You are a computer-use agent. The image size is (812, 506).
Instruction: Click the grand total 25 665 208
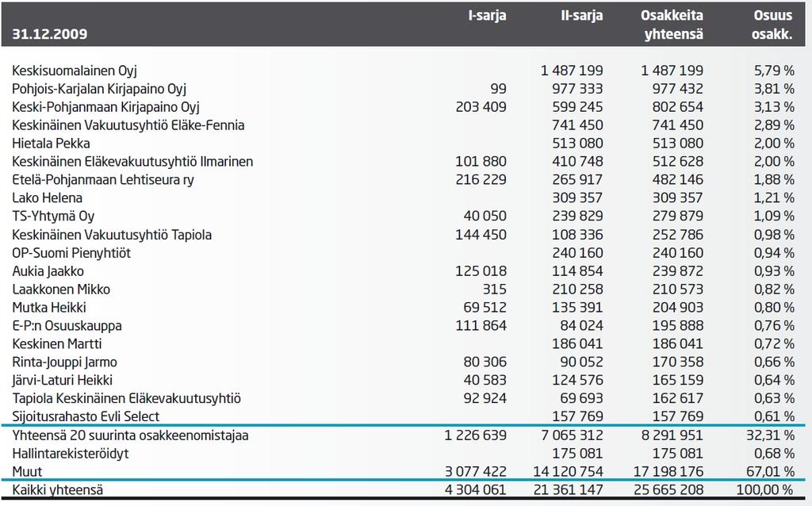tap(668, 489)
